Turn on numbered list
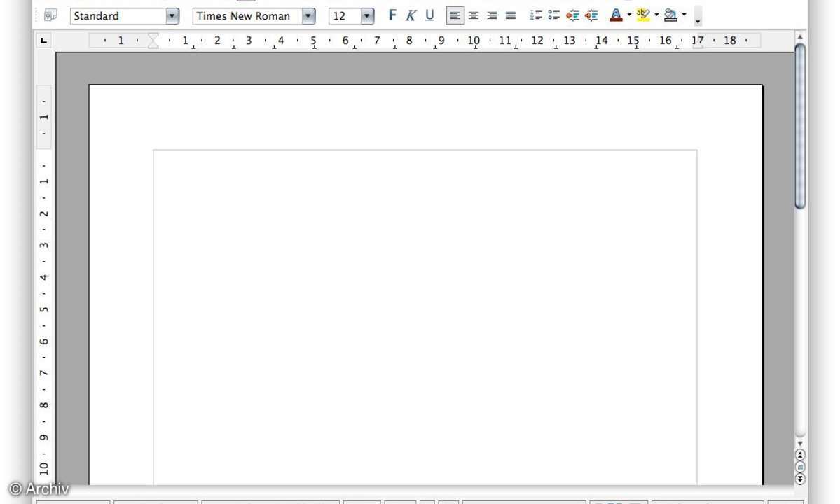The height and width of the screenshot is (504, 840). point(536,15)
